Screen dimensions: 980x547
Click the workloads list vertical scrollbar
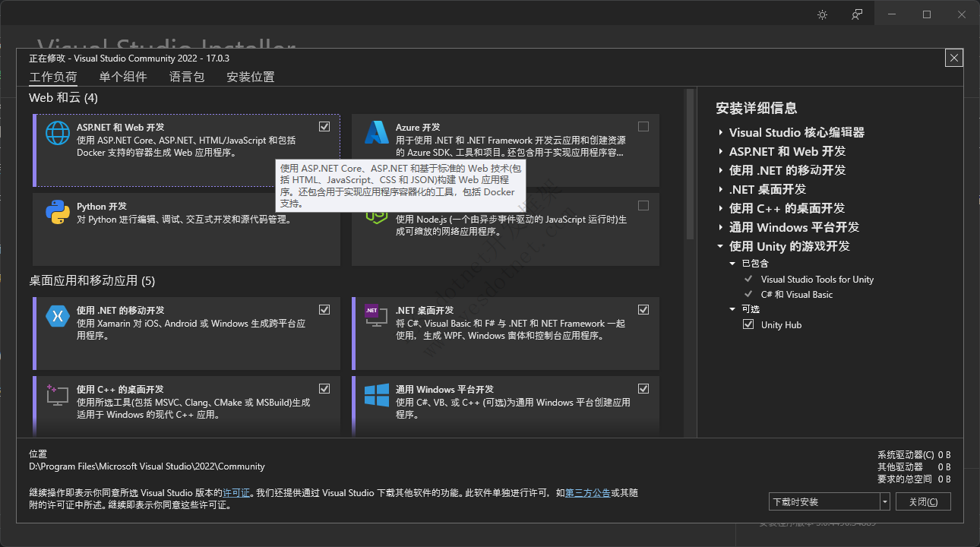pos(690,164)
